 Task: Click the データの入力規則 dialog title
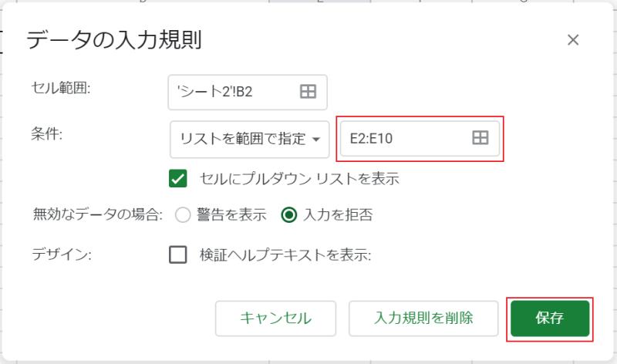(x=113, y=41)
